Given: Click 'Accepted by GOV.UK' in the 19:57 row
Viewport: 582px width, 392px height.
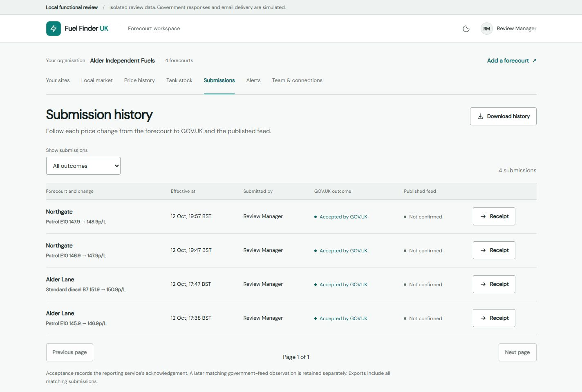Looking at the screenshot, I should tap(343, 217).
